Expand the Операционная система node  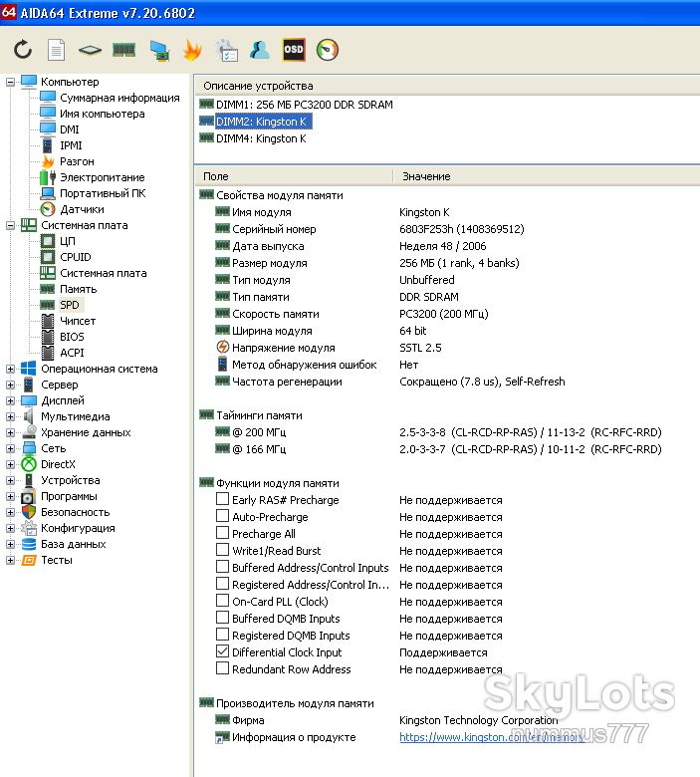pos(10,370)
